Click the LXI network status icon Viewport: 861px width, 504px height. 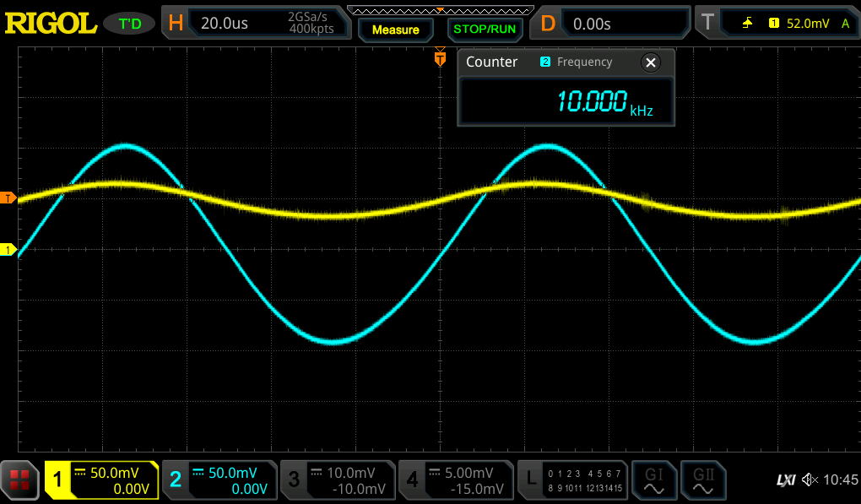(x=786, y=480)
